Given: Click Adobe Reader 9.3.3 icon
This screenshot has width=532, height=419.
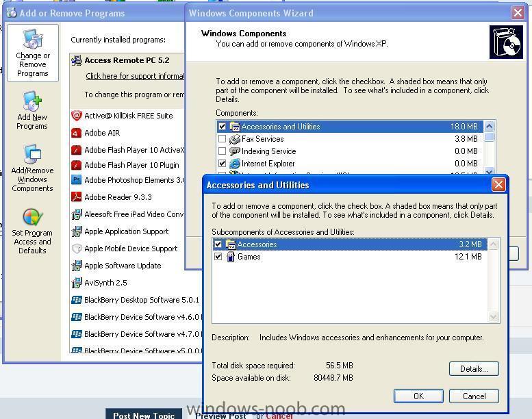Looking at the screenshot, I should tap(76, 196).
